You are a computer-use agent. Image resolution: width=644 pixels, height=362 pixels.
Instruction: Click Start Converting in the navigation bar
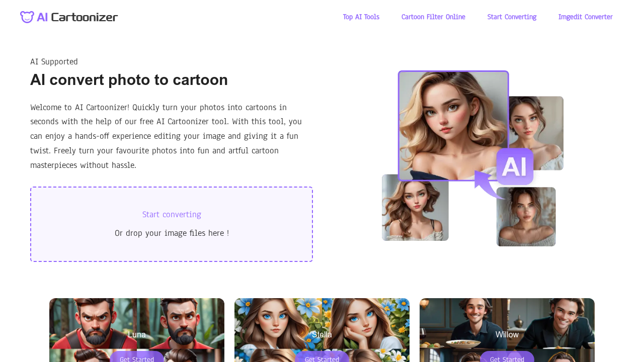512,16
